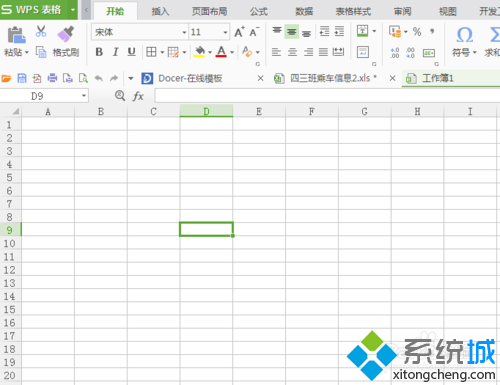The height and width of the screenshot is (385, 500).
Task: Open the insert function fx button
Action: point(138,96)
